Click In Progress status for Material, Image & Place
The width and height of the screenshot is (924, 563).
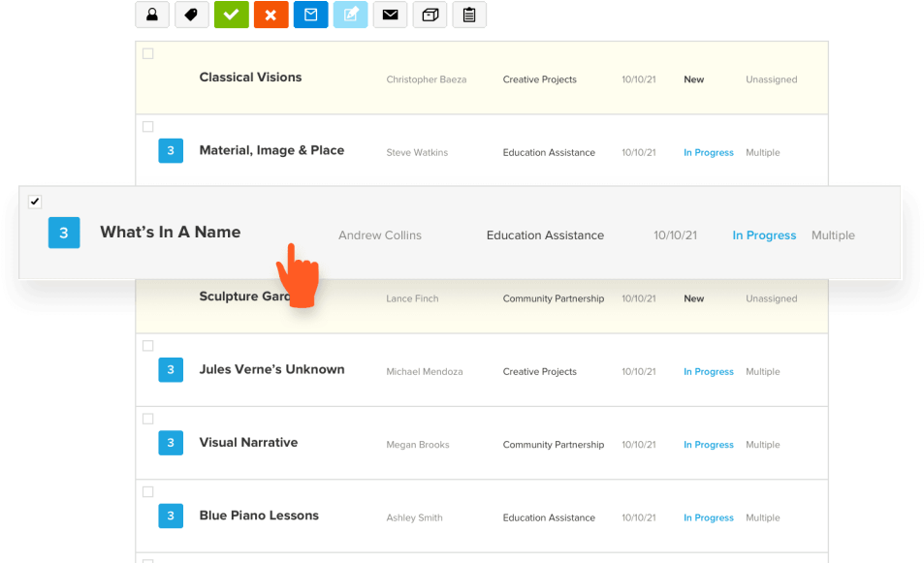click(709, 152)
